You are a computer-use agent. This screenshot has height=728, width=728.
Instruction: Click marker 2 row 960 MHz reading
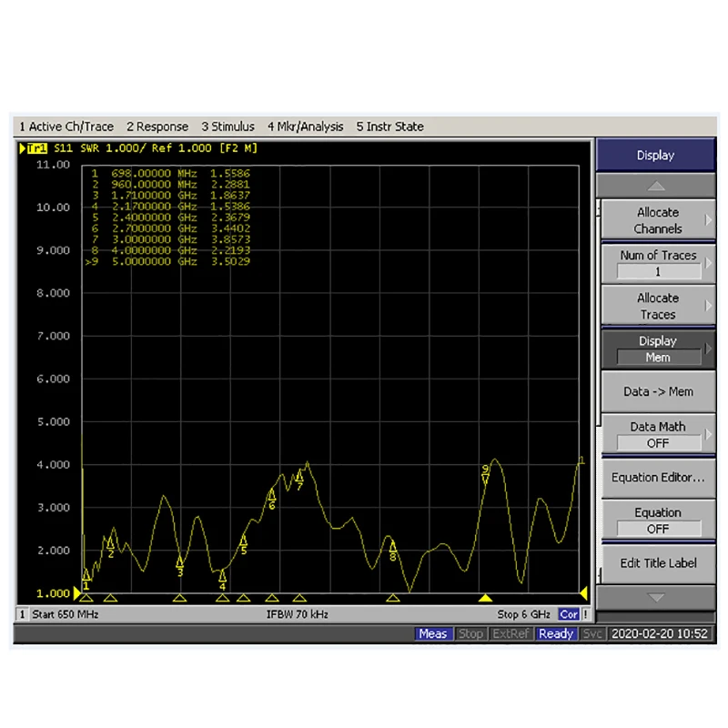(x=170, y=185)
